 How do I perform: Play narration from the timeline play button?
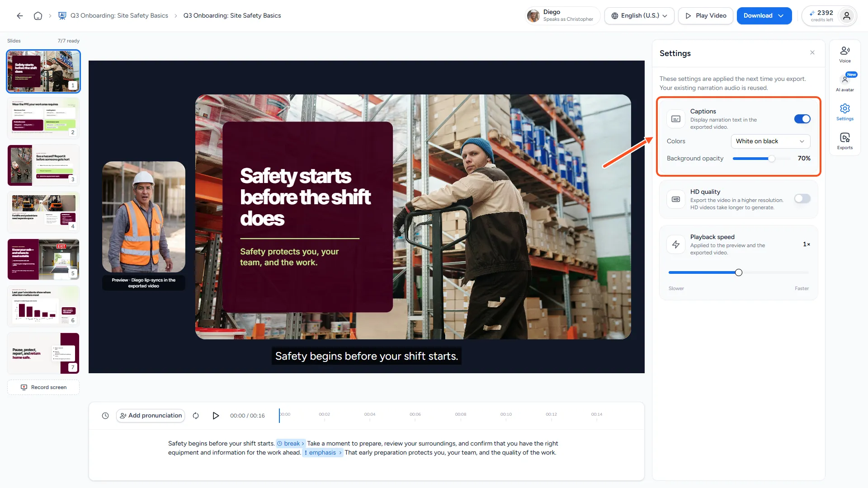pos(216,416)
